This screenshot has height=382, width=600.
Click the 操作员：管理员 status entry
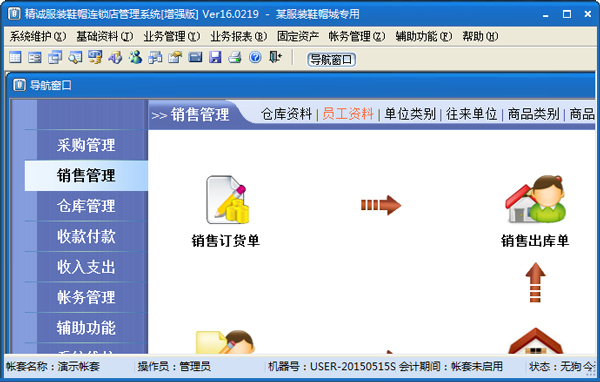tap(174, 366)
